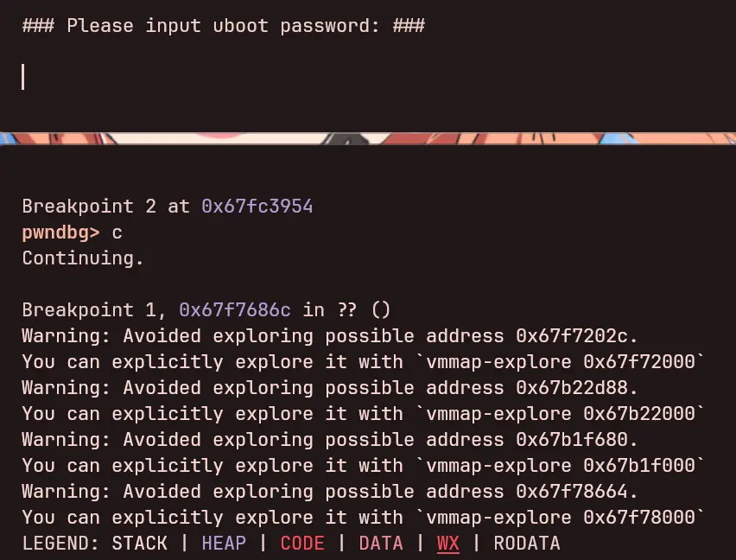Click the warning address 0x67f7202c

(578, 336)
